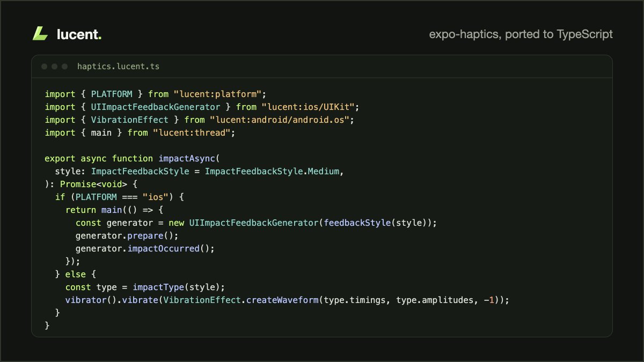Click the -1 numeric argument
This screenshot has height=362, width=644.
[489, 300]
